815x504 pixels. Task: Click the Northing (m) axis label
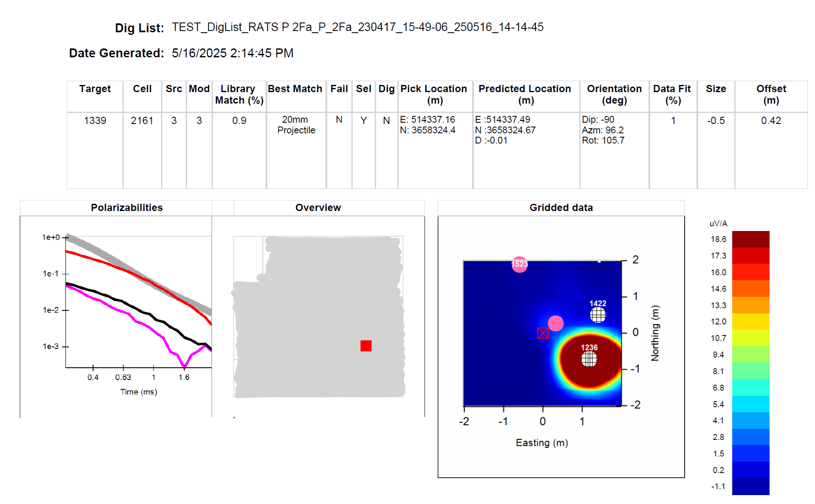click(x=655, y=333)
